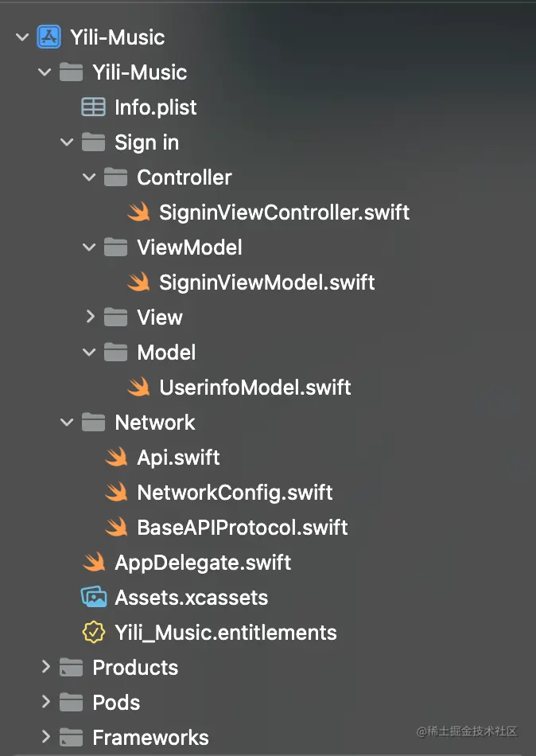
Task: Open NetworkConfig.swift file
Action: (x=235, y=493)
